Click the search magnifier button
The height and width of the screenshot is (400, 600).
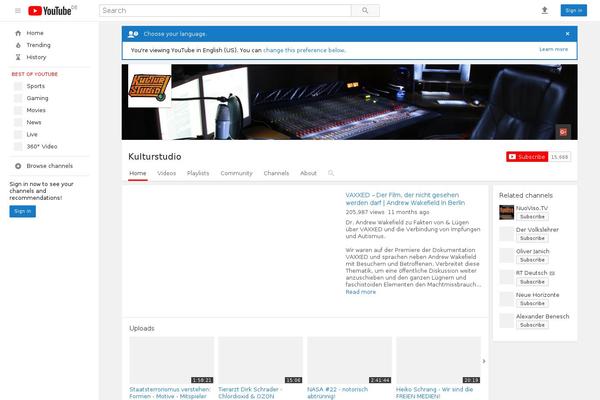click(365, 11)
